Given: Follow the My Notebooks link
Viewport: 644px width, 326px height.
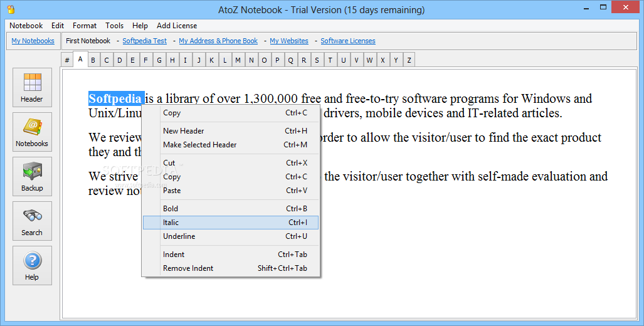Looking at the screenshot, I should pyautogui.click(x=33, y=41).
